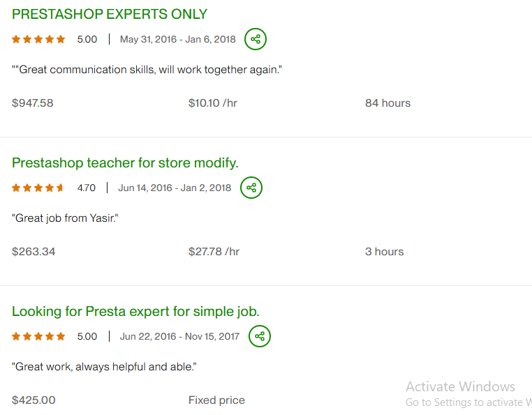Open Prestashop teacher for store modify link
The width and height of the screenshot is (532, 415).
[125, 163]
